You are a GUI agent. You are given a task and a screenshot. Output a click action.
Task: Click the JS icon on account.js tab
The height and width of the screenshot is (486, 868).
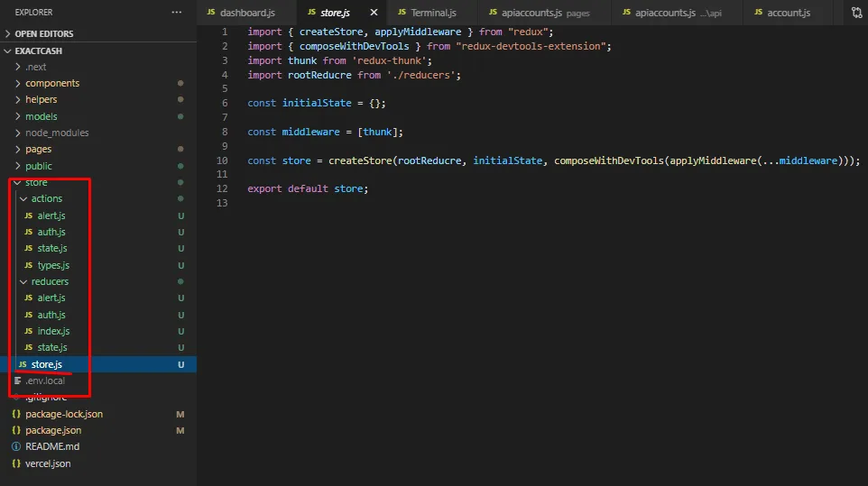click(759, 12)
